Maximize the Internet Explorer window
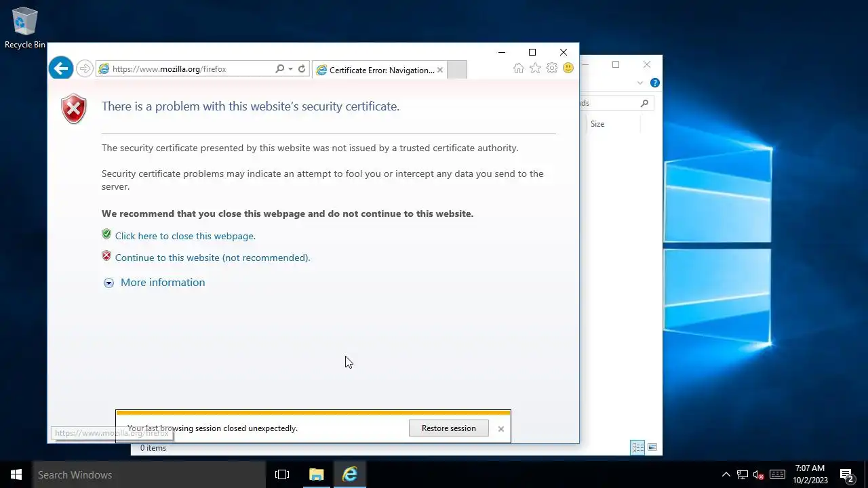The width and height of the screenshot is (868, 488). (x=532, y=52)
